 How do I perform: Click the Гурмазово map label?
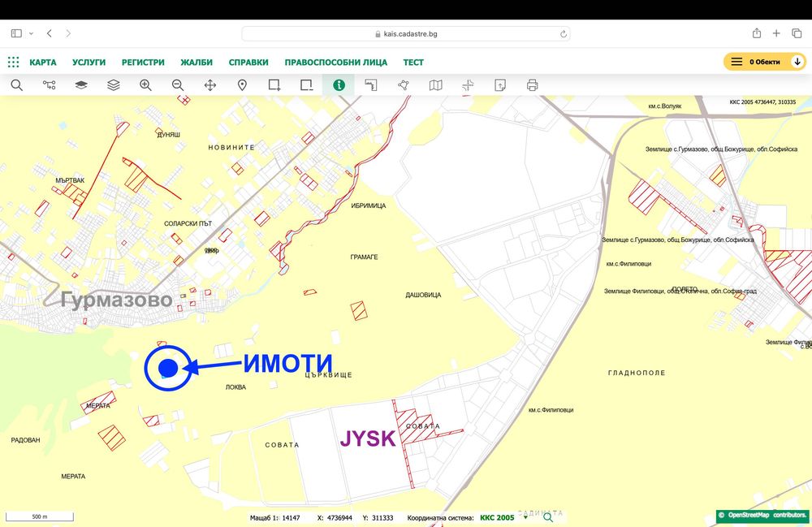[x=116, y=299]
